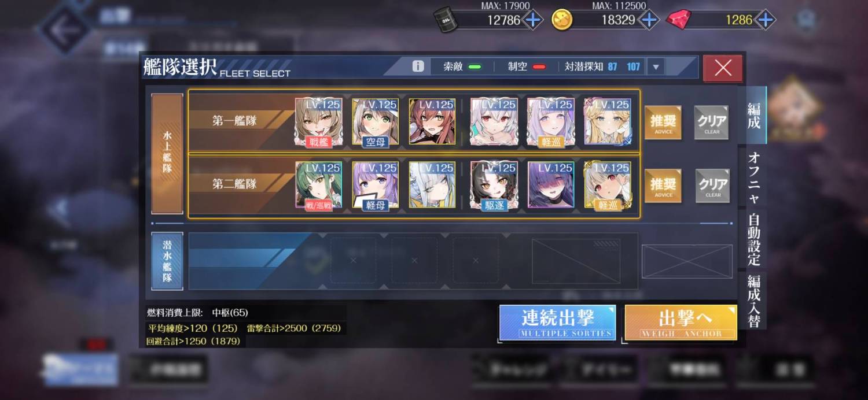Select the 空母 ship in first fleet
Screen dimensions: 868x400
376,121
